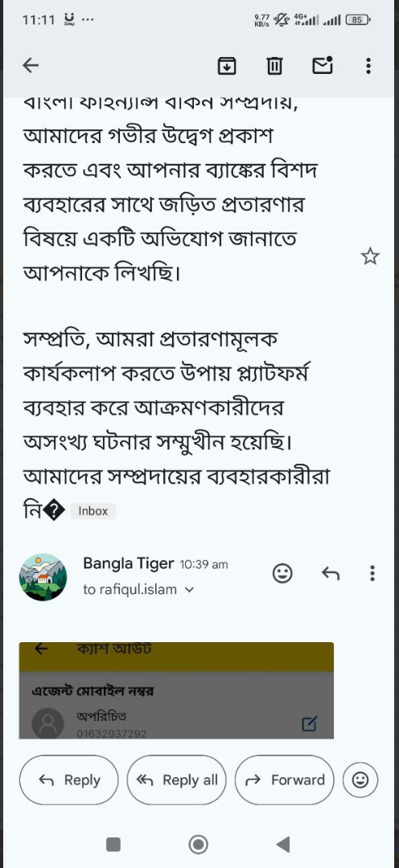Open Bangla Tiger's sender avatar
The height and width of the screenshot is (868, 399).
point(43,577)
